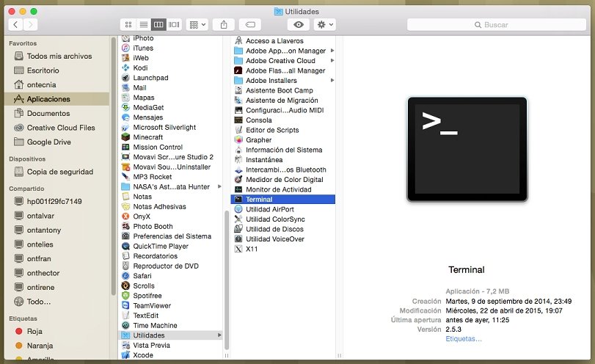Screen dimensions: 595x364
Task: Click the Buscar search field
Action: coord(497,25)
